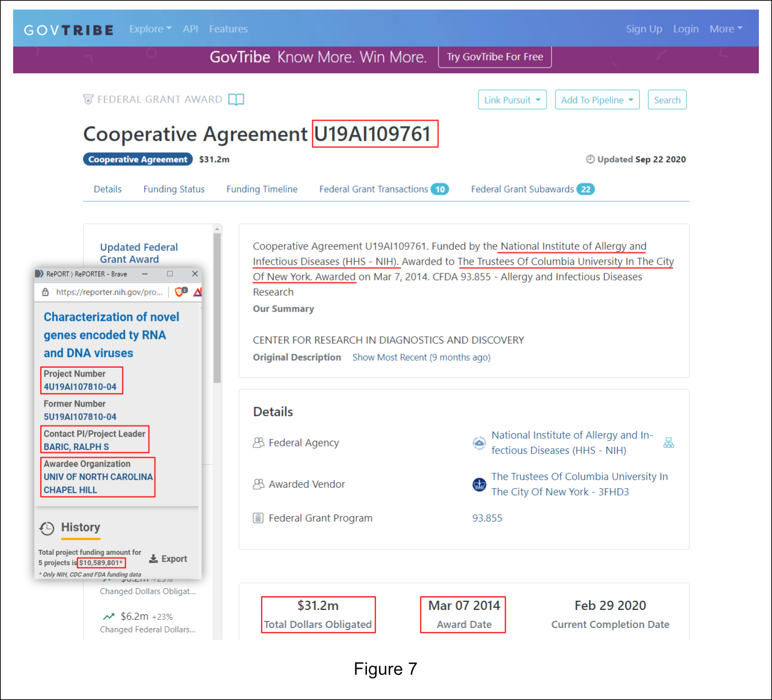Click the History clock icon in RePORTER popup
This screenshot has height=700, width=772.
coord(47,528)
